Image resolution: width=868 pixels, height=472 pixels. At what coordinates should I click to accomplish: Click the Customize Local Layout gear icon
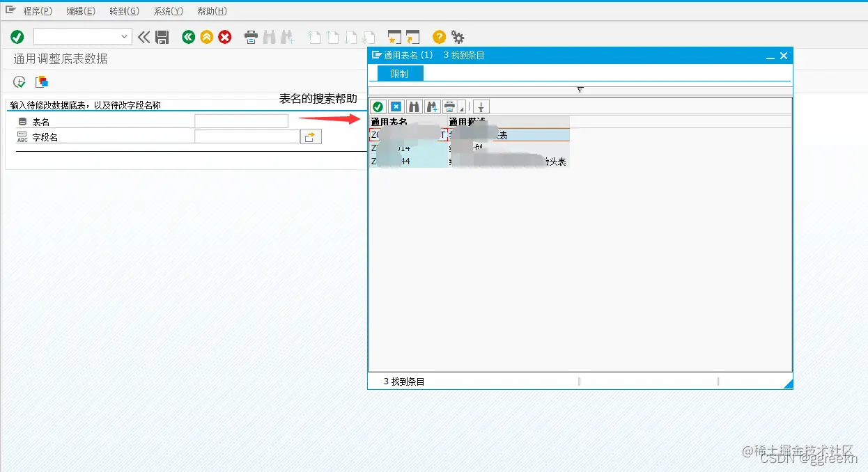[456, 36]
